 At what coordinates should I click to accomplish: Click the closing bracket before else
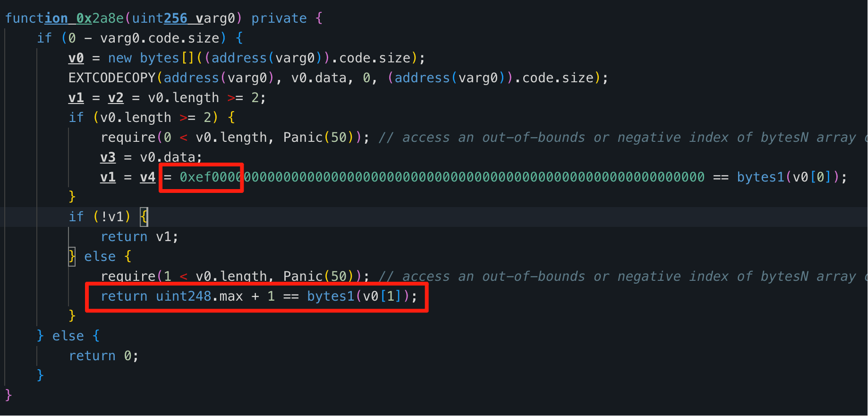tap(72, 257)
